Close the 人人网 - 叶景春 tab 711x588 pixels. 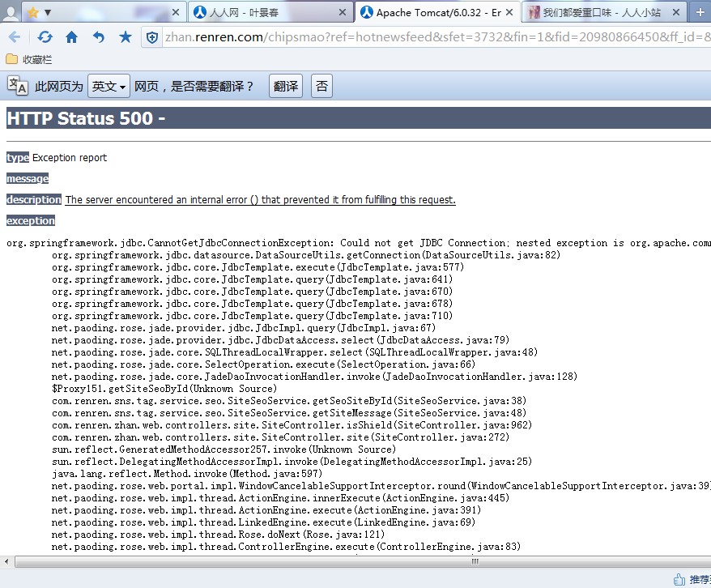(343, 13)
